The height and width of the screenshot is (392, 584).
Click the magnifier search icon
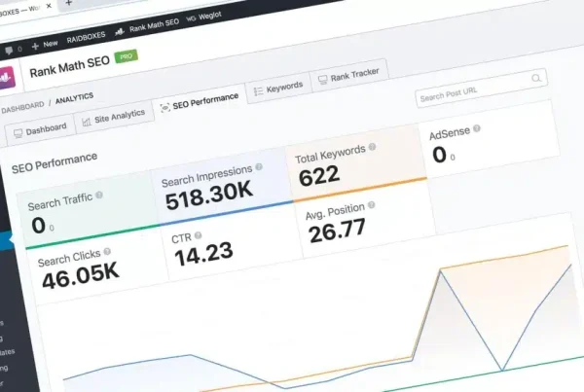536,78
